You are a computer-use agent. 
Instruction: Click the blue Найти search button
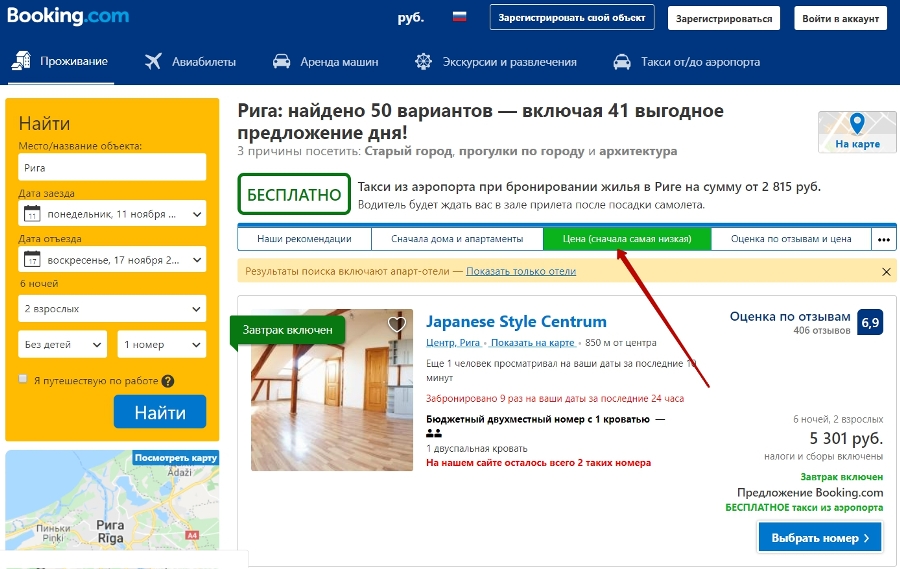pos(160,412)
